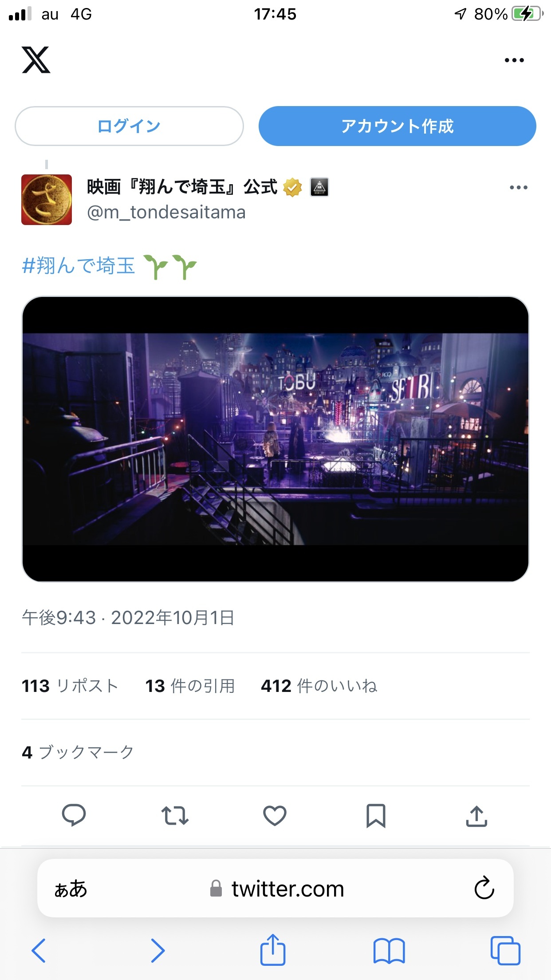Screen dimensions: 551x980
Task: Tap the reply speech bubble icon
Action: (74, 815)
